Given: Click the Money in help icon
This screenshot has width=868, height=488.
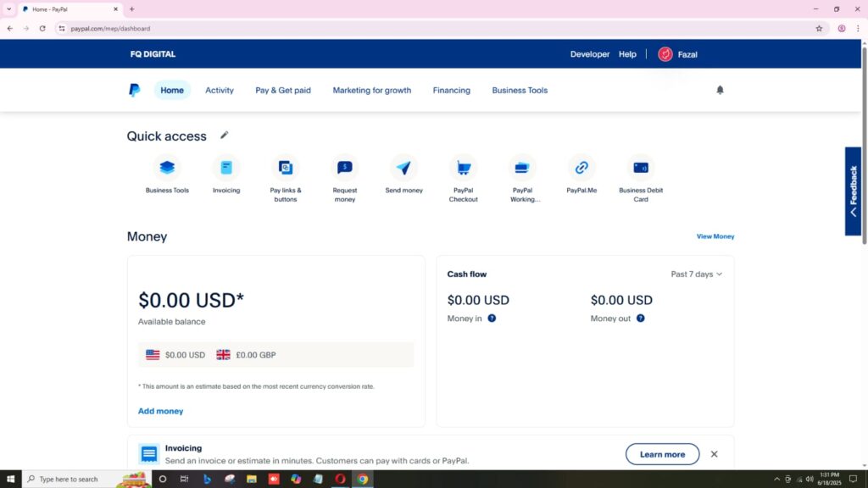Looking at the screenshot, I should click(492, 319).
